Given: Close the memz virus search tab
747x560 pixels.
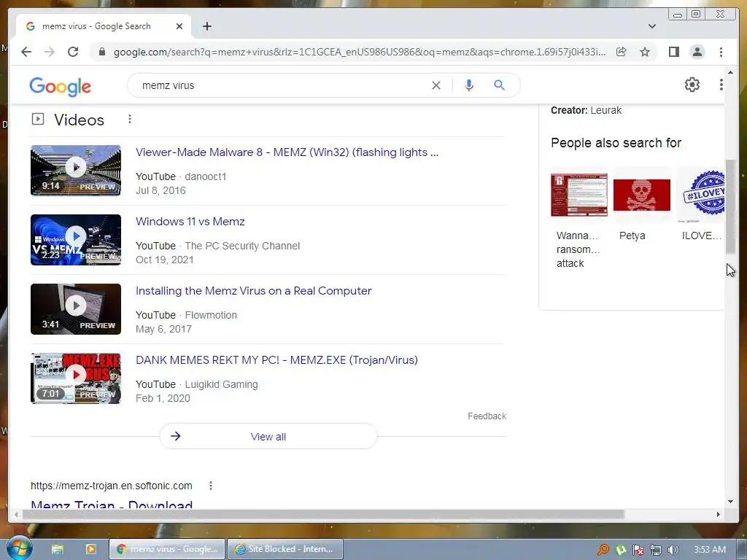Looking at the screenshot, I should 179,26.
